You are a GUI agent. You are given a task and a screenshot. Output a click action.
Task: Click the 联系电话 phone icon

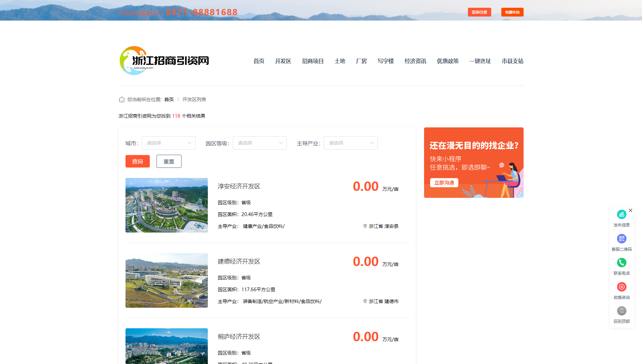point(621,263)
